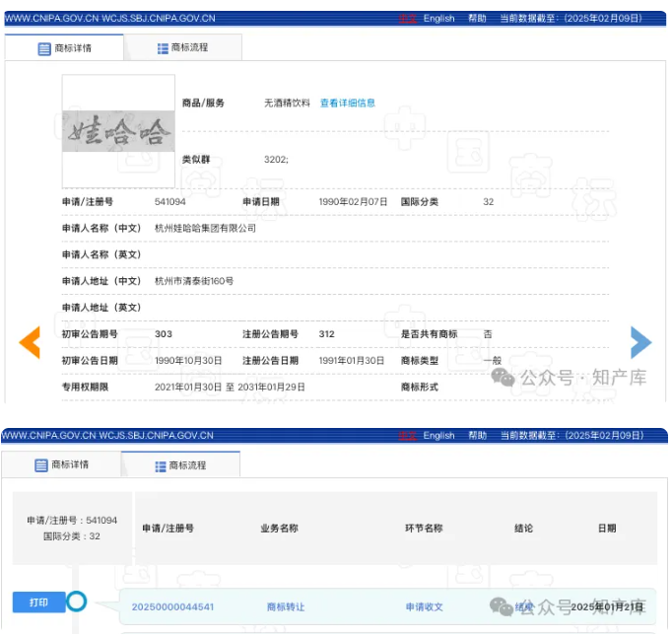Switch language to English in lower header
This screenshot has height=638, width=672.
438,435
